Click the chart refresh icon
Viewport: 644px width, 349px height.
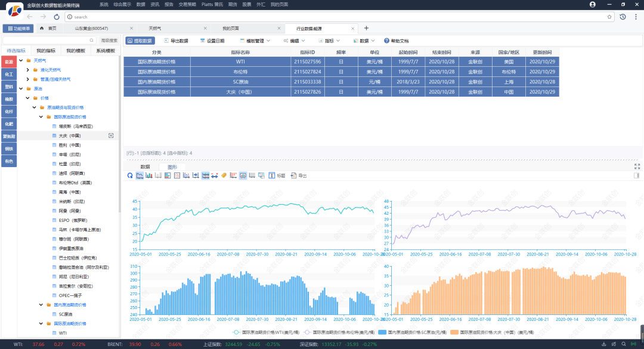pos(130,176)
